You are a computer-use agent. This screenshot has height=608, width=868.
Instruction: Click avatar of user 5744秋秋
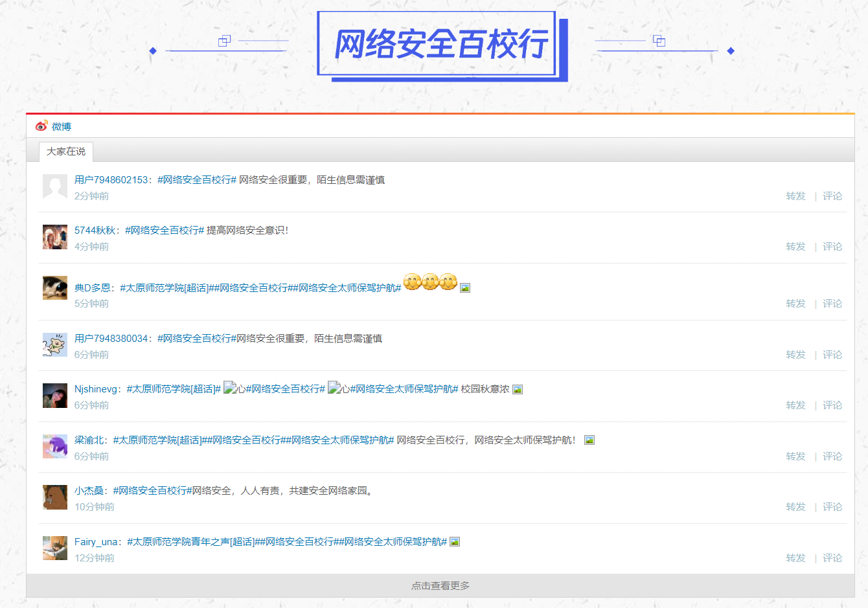[55, 237]
